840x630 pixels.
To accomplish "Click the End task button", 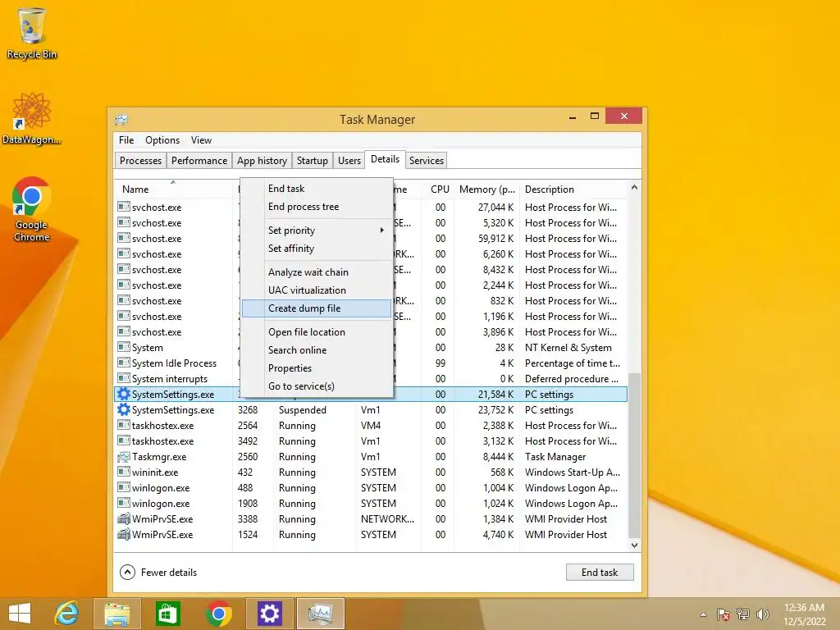I will pyautogui.click(x=600, y=572).
